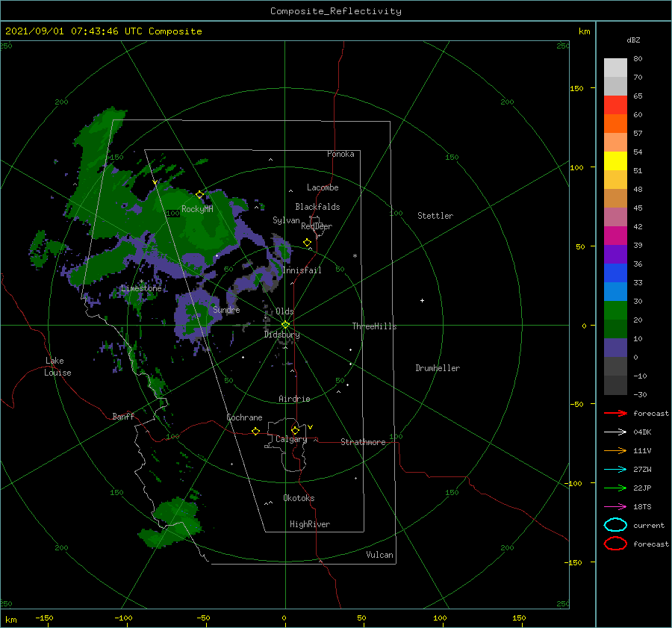Click the yellow diamond marker near Red Deer
Image resolution: width=672 pixels, height=628 pixels.
[x=308, y=243]
